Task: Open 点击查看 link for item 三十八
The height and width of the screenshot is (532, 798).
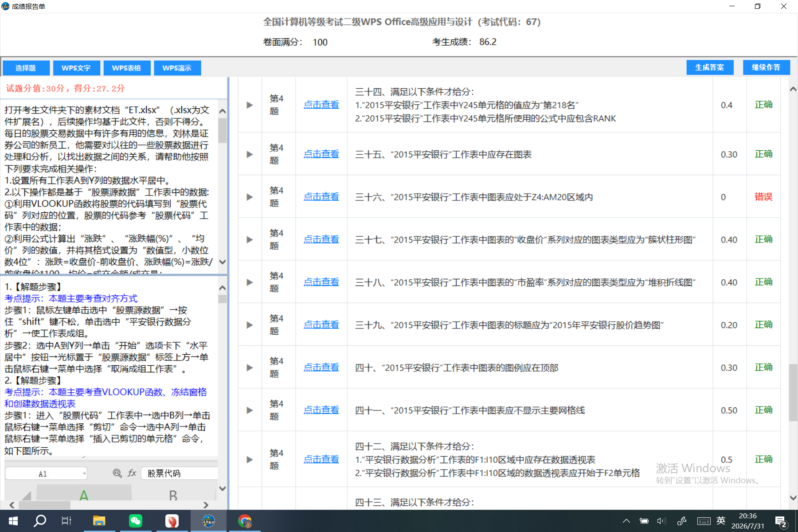Action: click(x=321, y=282)
